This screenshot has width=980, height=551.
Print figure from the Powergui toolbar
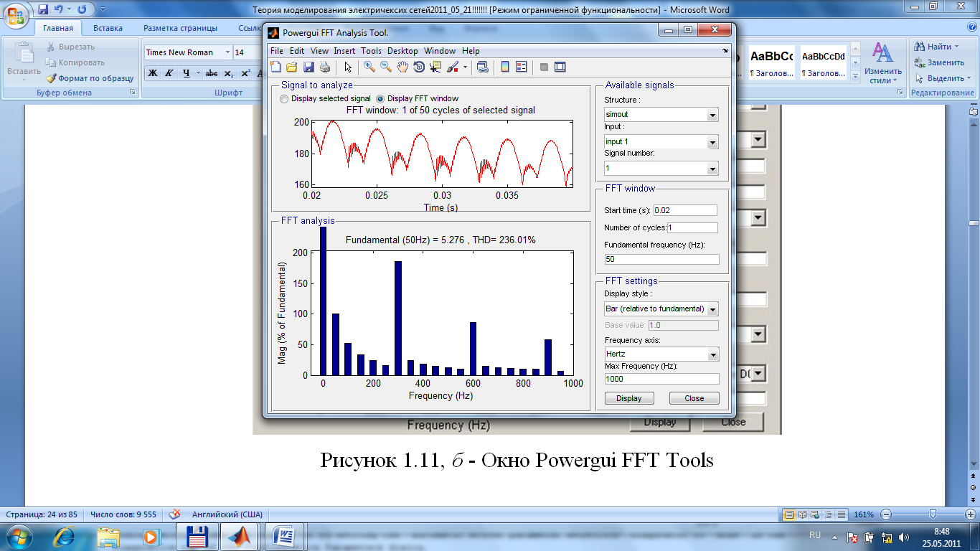pyautogui.click(x=325, y=67)
